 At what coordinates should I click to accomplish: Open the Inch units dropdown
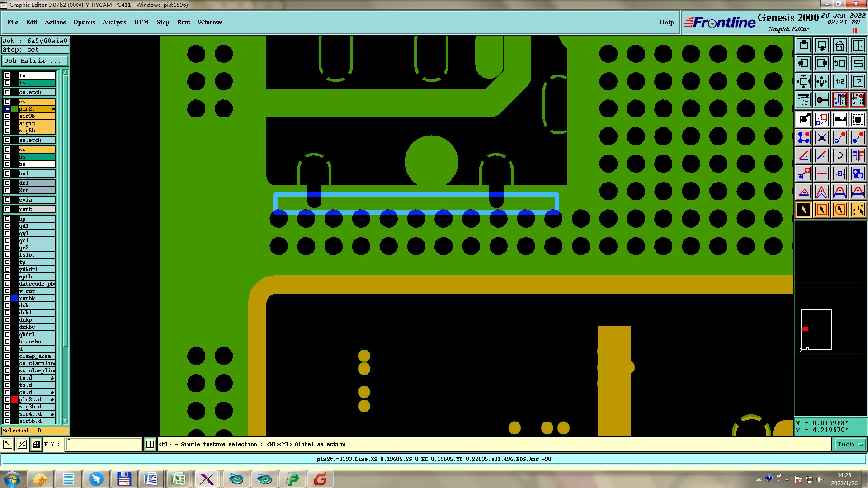849,444
